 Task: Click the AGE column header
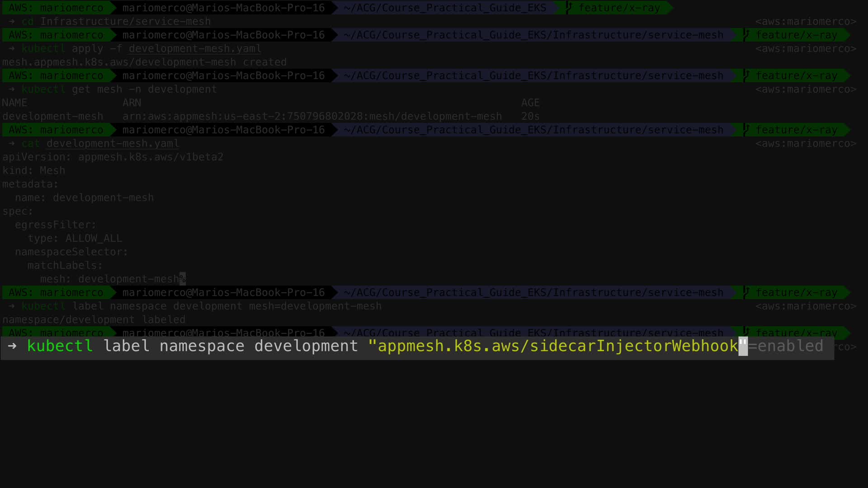530,103
